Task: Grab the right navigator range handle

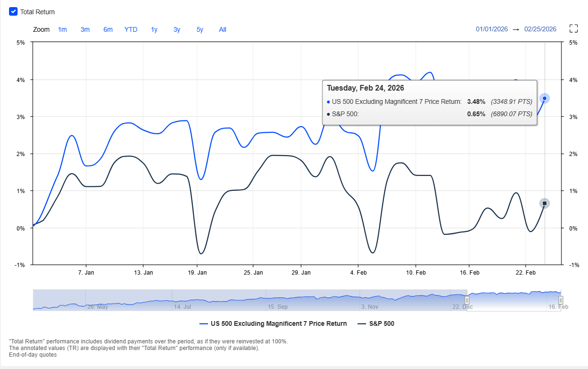Action: (560, 300)
